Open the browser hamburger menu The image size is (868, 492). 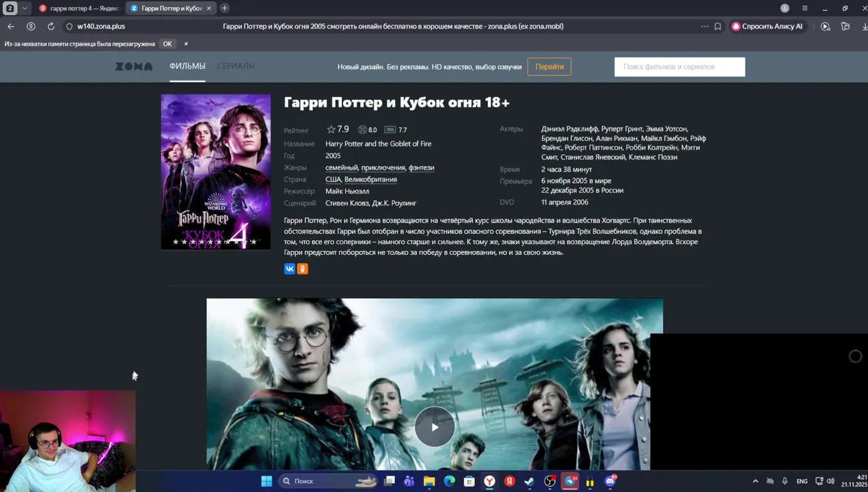[804, 8]
